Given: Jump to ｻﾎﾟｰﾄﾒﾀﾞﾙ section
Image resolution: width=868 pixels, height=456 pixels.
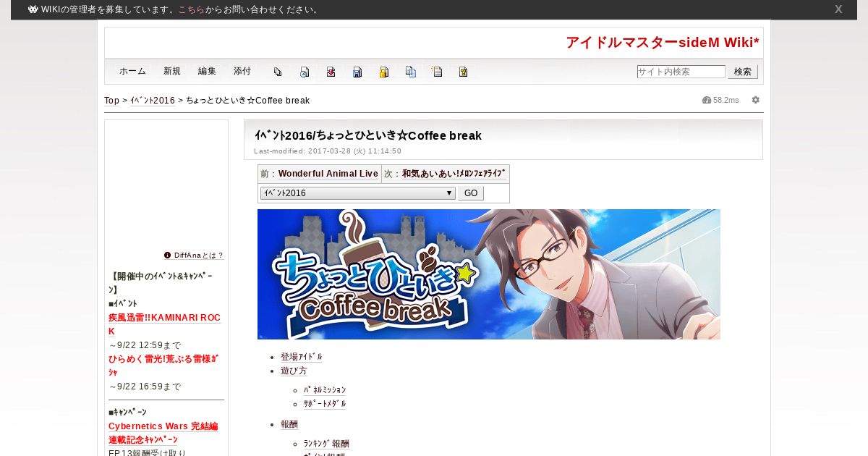Looking at the screenshot, I should [x=325, y=404].
